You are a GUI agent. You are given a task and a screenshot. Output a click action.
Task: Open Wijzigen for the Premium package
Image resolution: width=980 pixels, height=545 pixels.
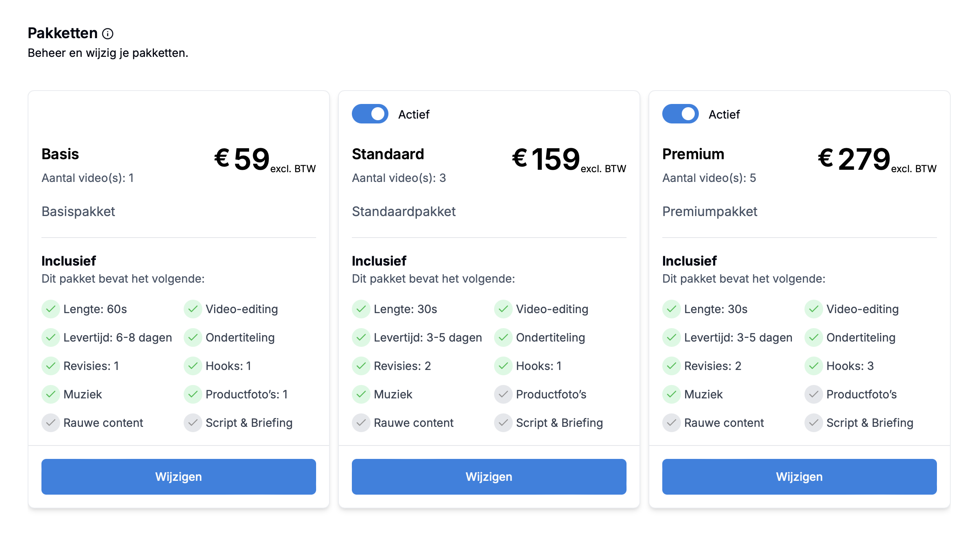point(800,477)
